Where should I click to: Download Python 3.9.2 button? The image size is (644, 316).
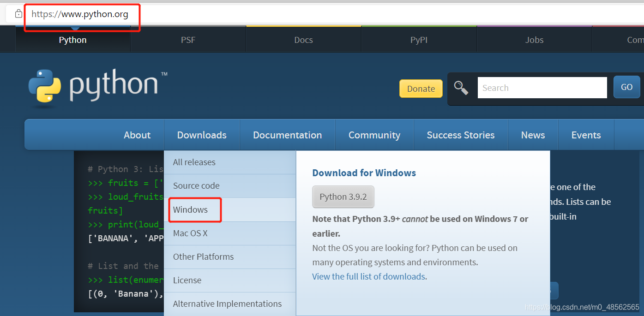[343, 197]
